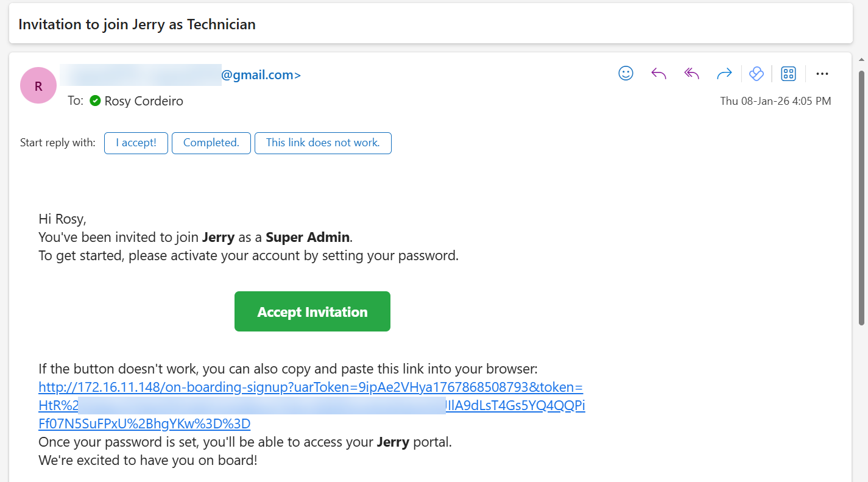Click the sender's pink R avatar
Screen dimensions: 868x482
tap(38, 85)
